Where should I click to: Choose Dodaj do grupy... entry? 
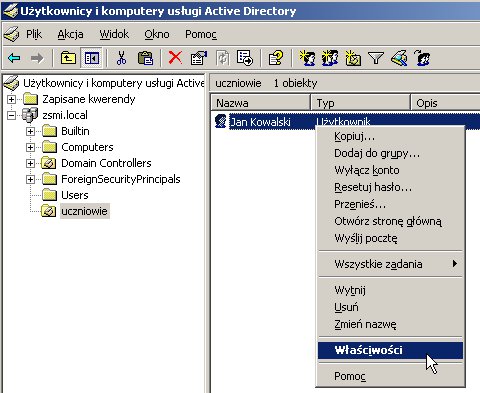coord(390,153)
